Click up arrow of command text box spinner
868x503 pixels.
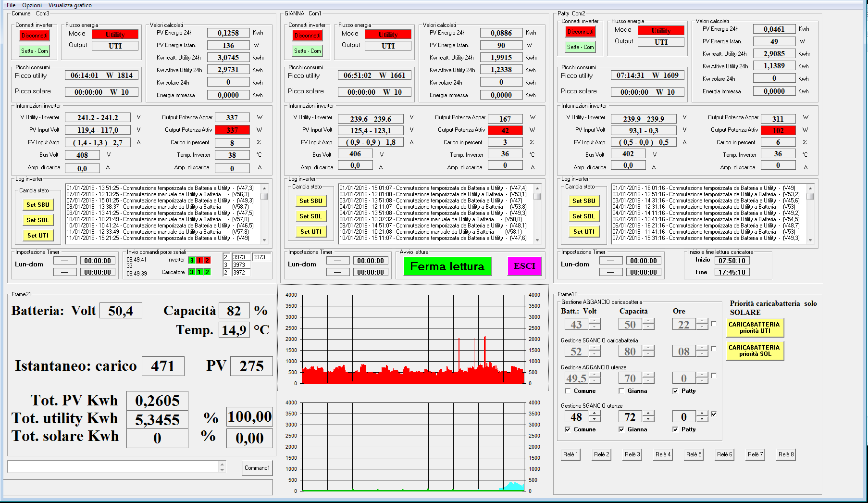click(x=222, y=464)
